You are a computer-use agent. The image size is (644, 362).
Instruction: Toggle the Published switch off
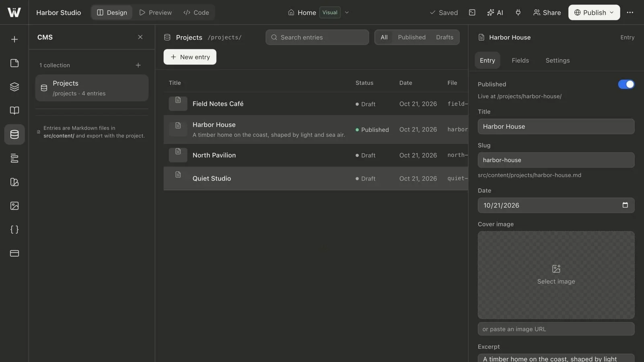point(626,84)
